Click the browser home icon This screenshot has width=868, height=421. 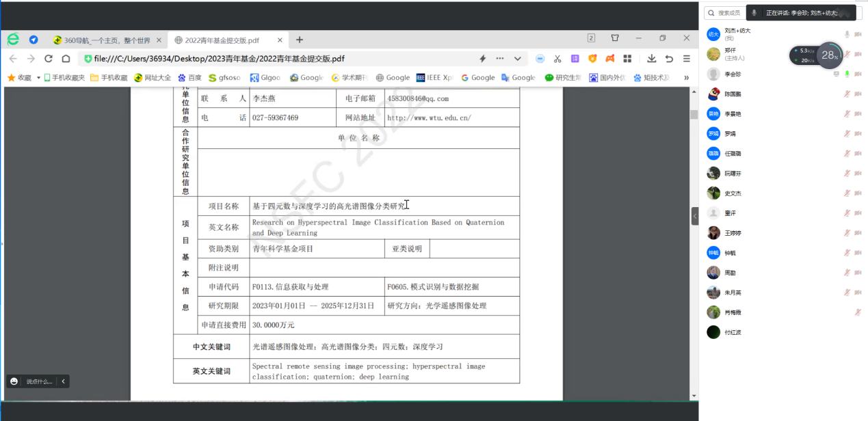coord(66,59)
